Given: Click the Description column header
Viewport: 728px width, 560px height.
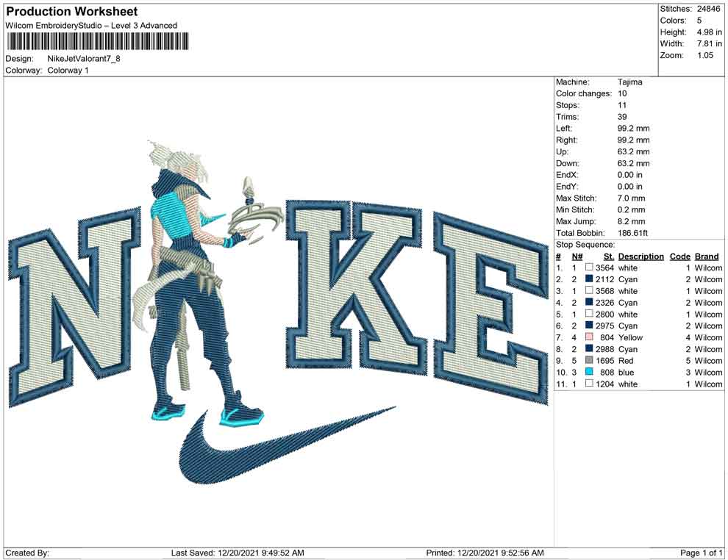Looking at the screenshot, I should (640, 256).
